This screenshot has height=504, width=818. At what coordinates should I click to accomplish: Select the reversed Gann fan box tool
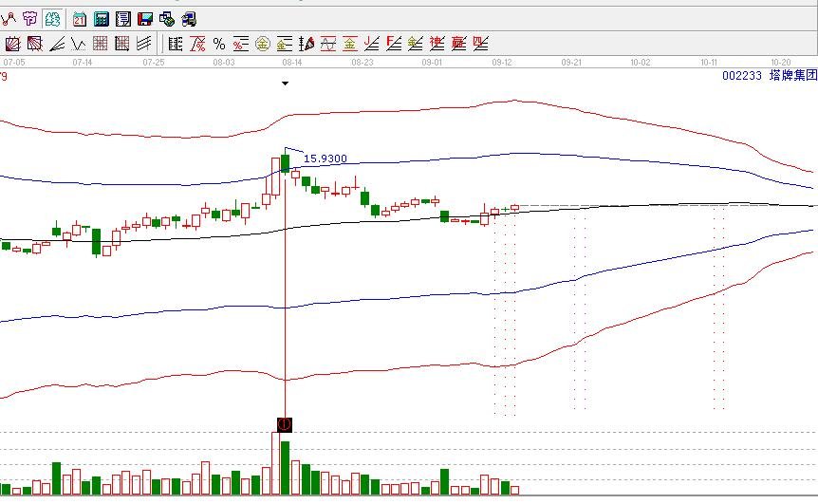pos(34,44)
